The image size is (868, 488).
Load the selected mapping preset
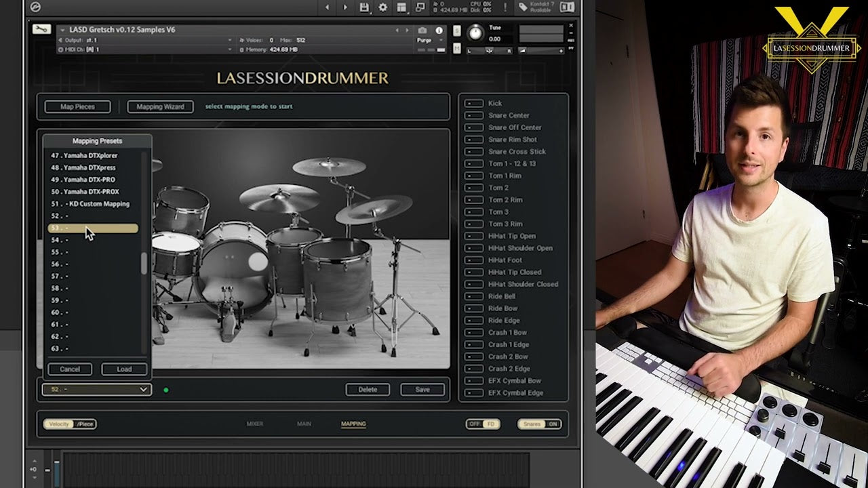(x=124, y=369)
